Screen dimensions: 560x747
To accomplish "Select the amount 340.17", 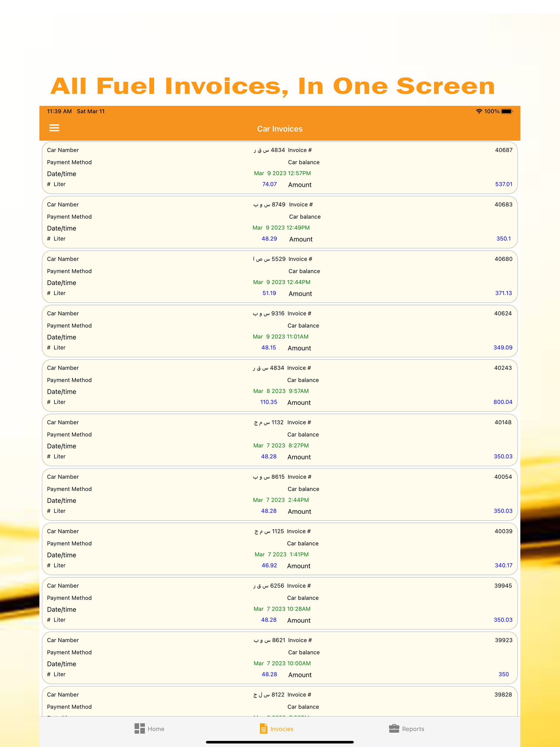I will tap(503, 565).
